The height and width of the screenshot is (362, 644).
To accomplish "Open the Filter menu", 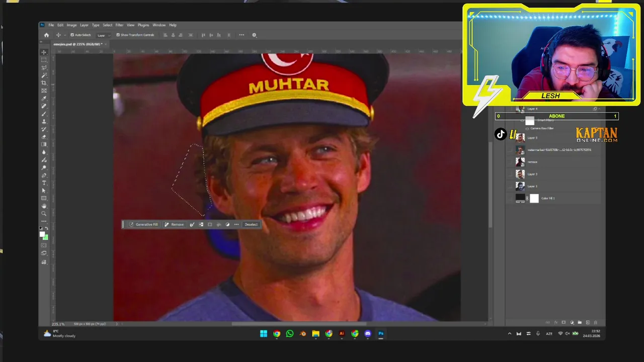I will point(119,25).
